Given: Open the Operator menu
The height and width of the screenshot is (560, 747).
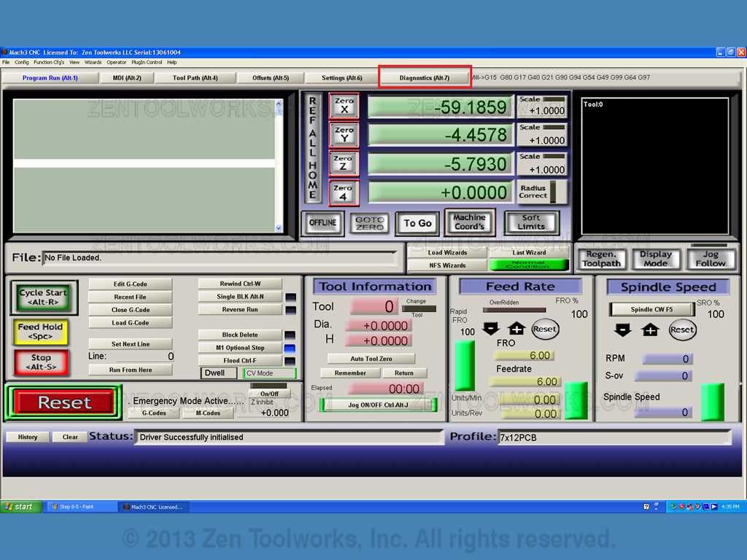Looking at the screenshot, I should click(116, 63).
